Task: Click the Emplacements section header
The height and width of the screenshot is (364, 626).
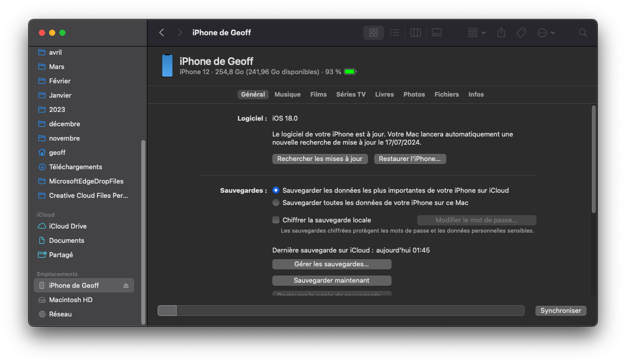Action: coord(57,274)
